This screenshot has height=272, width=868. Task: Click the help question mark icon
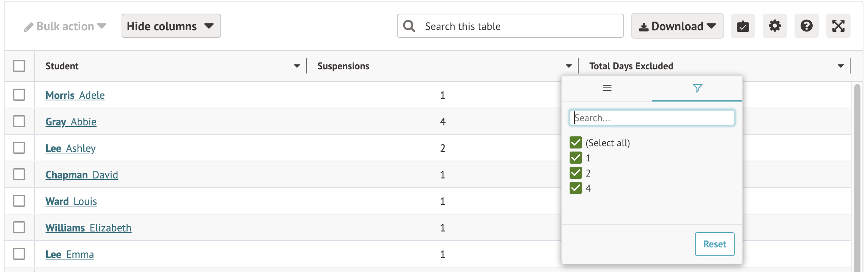click(806, 26)
